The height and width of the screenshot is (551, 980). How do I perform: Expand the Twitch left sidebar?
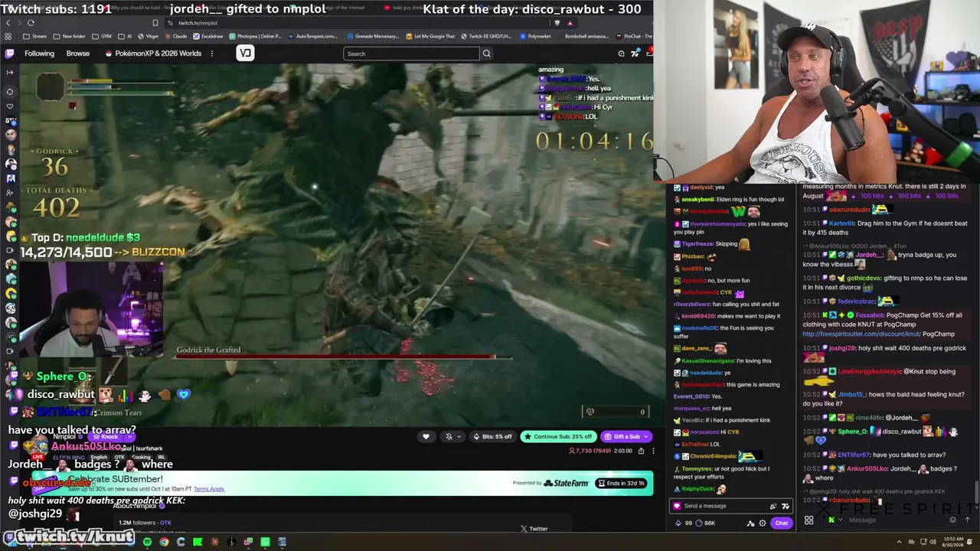point(9,72)
